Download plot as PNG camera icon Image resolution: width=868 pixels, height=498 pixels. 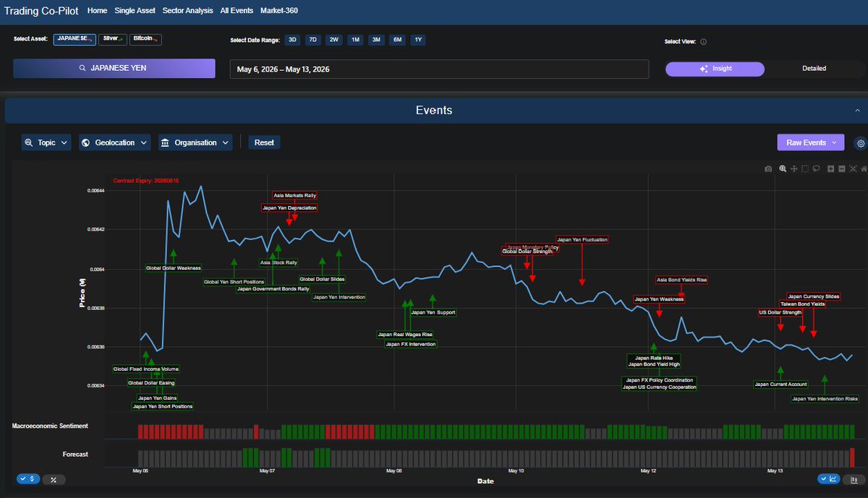[x=769, y=168]
